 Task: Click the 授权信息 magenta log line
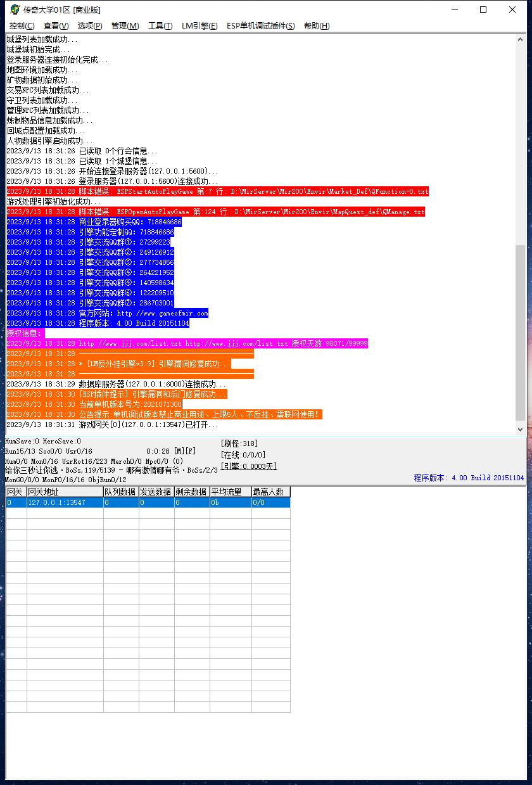point(26,333)
